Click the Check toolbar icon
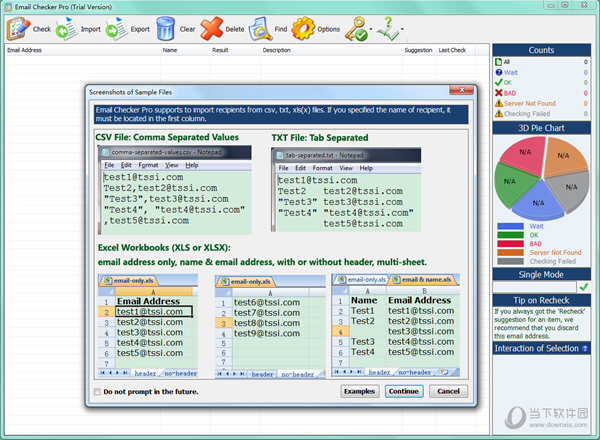This screenshot has height=440, width=600. pos(18,29)
